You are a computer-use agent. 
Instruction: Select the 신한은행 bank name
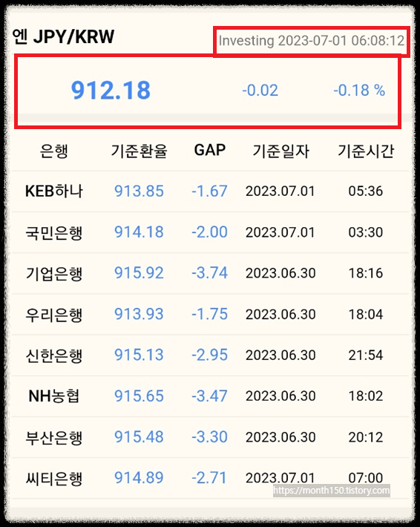point(54,356)
